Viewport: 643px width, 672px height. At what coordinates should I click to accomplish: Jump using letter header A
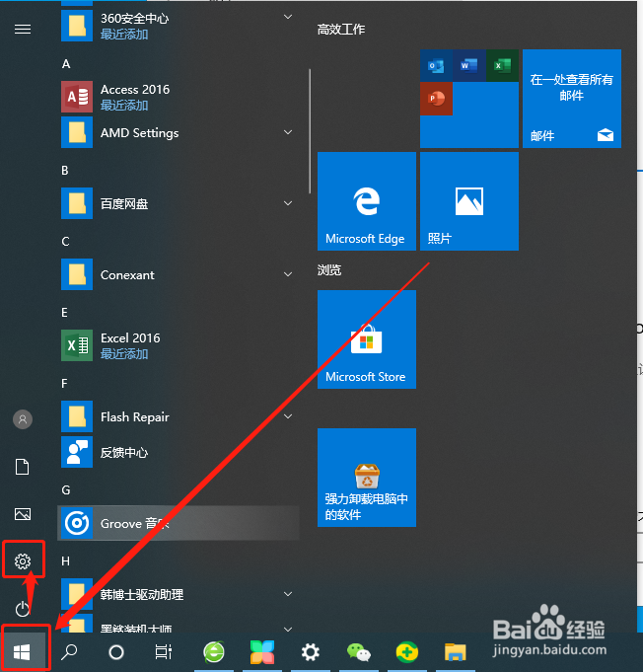click(66, 64)
